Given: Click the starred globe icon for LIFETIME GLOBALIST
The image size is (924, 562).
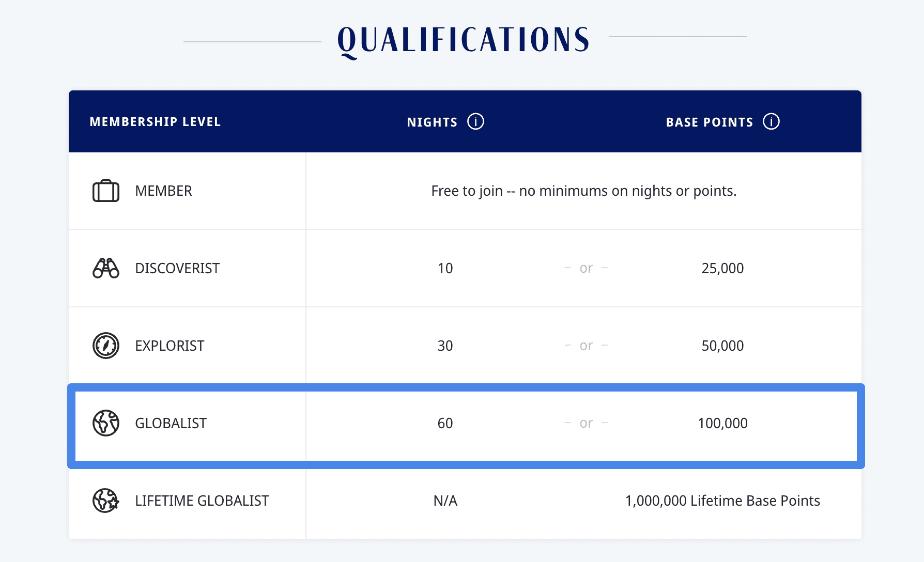Looking at the screenshot, I should [x=105, y=500].
